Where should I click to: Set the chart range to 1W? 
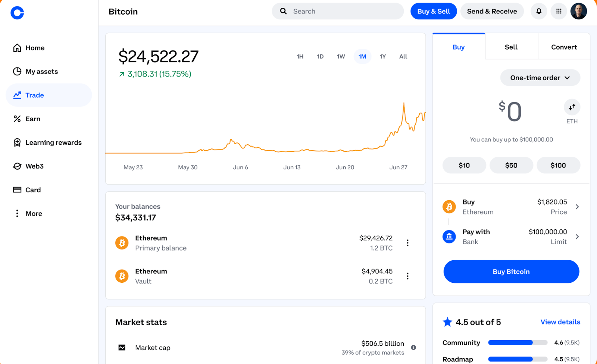click(341, 56)
